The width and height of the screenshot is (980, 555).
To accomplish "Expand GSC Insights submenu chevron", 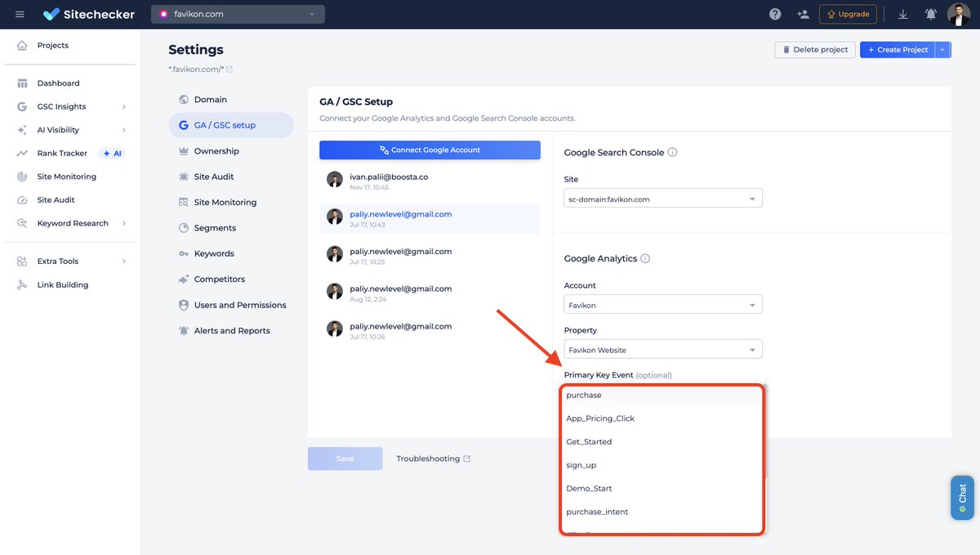I will [x=124, y=106].
